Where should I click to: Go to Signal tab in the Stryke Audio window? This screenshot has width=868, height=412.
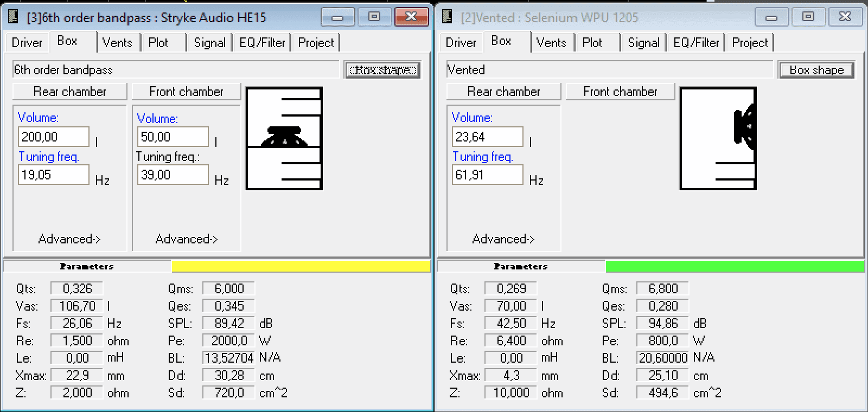tap(209, 43)
